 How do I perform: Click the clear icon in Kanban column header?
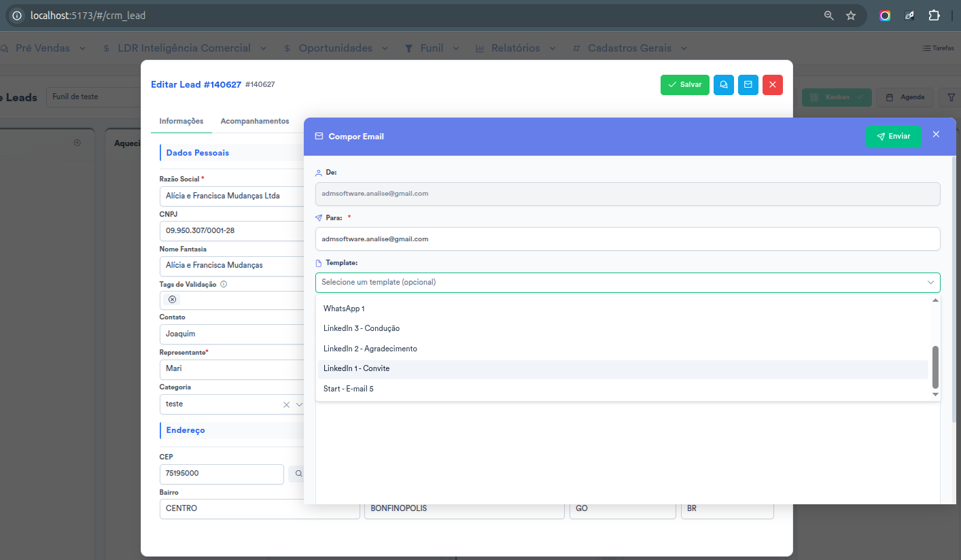[77, 143]
